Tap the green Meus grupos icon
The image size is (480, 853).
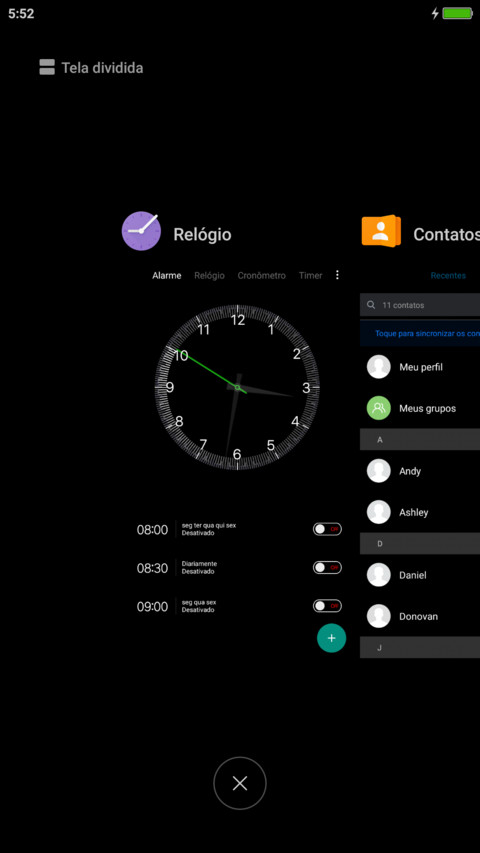(379, 408)
